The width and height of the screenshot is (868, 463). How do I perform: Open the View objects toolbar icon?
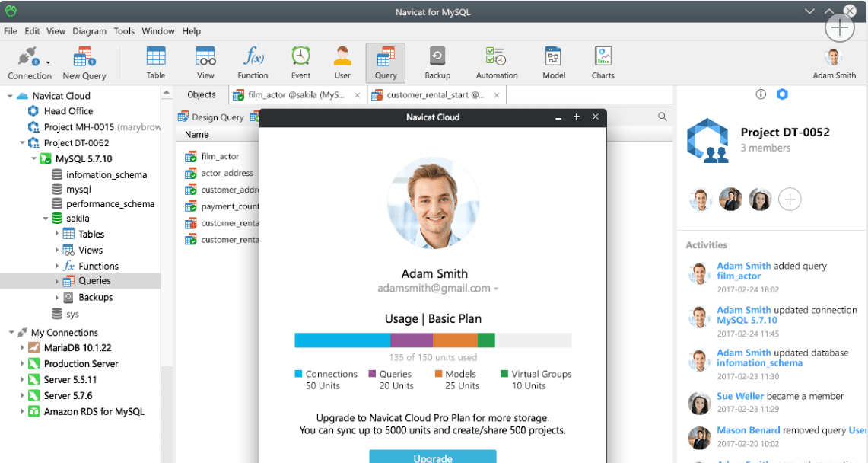coord(205,63)
